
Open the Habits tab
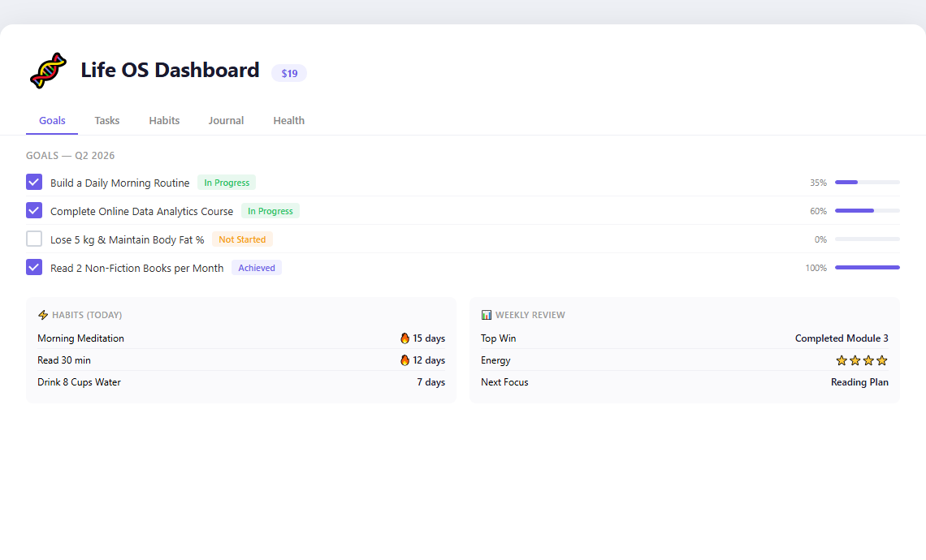[164, 120]
